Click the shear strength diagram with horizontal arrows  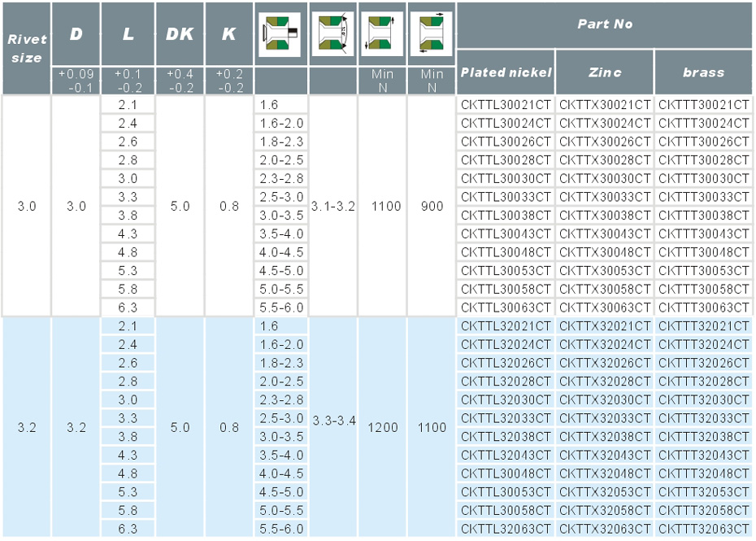point(432,34)
